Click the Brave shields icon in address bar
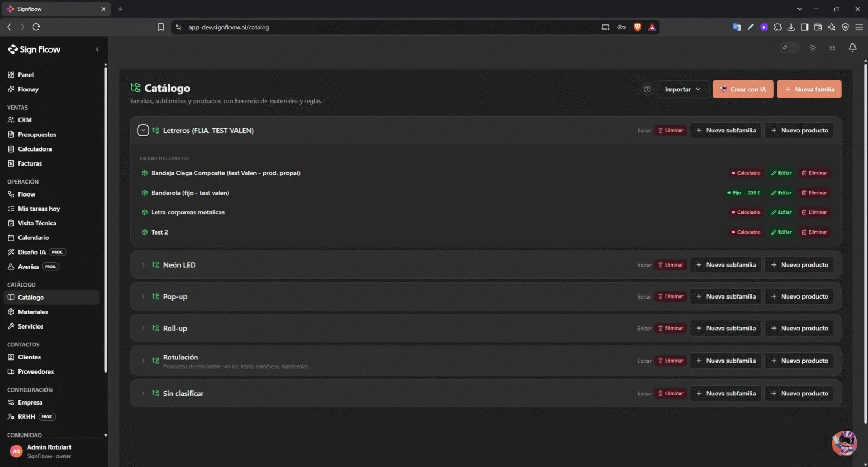This screenshot has width=868, height=467. click(x=637, y=27)
